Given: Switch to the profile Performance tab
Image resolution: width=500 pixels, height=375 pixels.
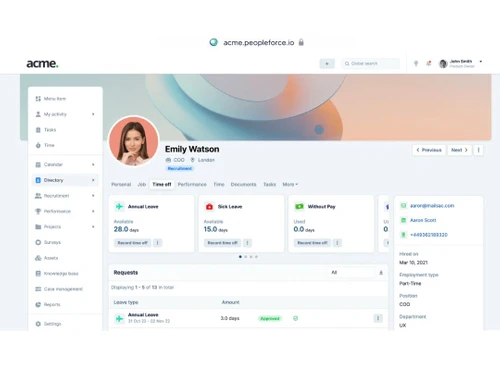Looking at the screenshot, I should click(x=192, y=184).
